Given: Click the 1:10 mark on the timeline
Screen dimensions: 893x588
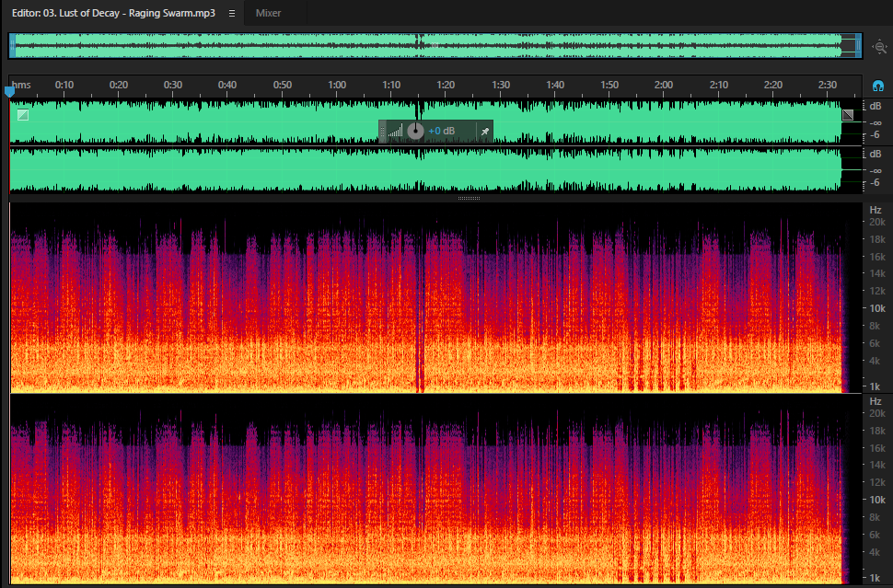Looking at the screenshot, I should 391,85.
